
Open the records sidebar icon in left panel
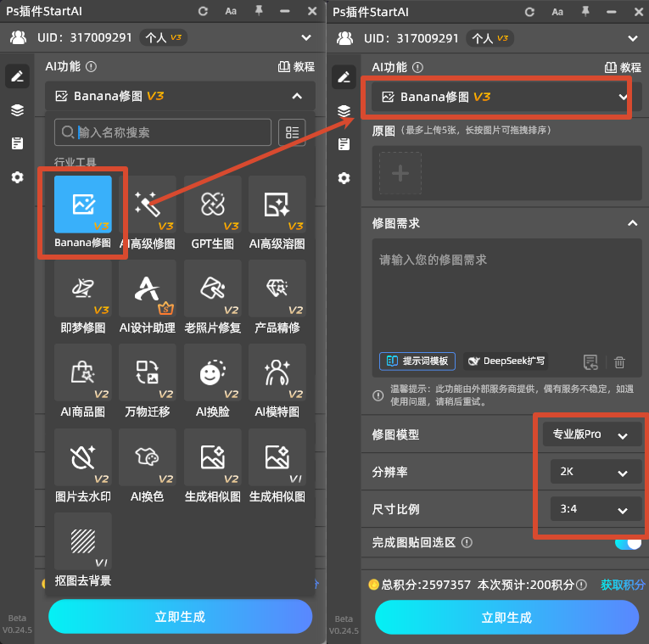(17, 143)
